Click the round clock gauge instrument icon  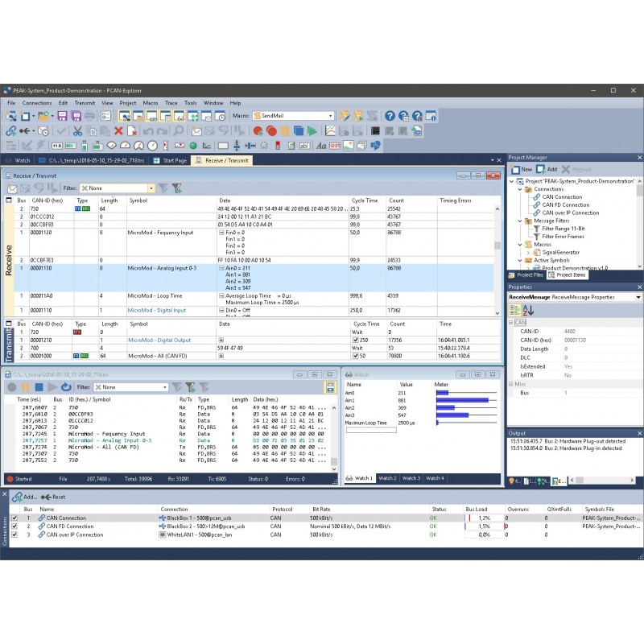pos(152,146)
